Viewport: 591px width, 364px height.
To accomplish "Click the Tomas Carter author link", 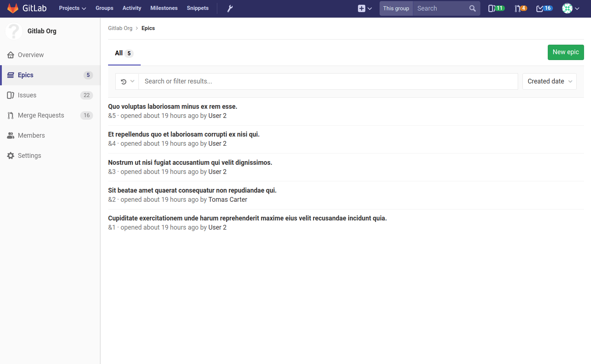I will 228,200.
